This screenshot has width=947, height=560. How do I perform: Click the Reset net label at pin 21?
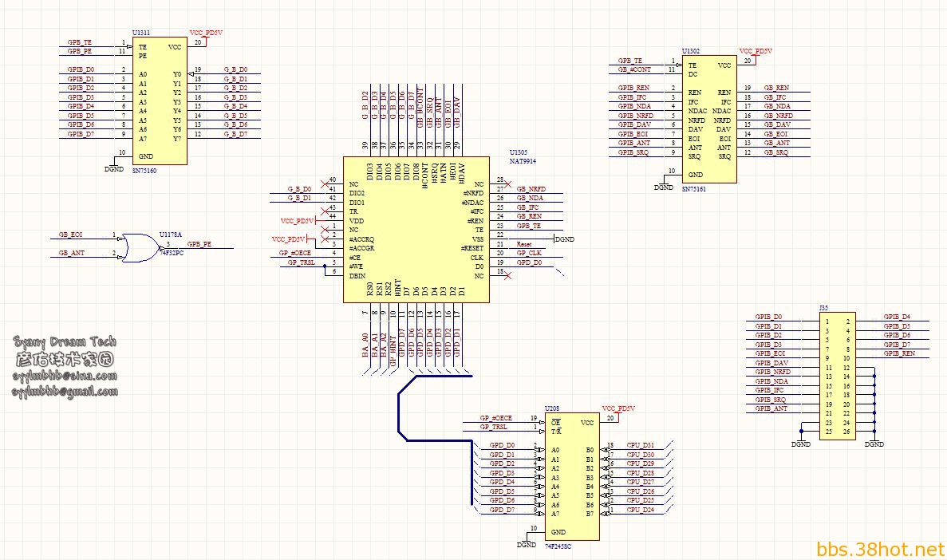pyautogui.click(x=524, y=244)
